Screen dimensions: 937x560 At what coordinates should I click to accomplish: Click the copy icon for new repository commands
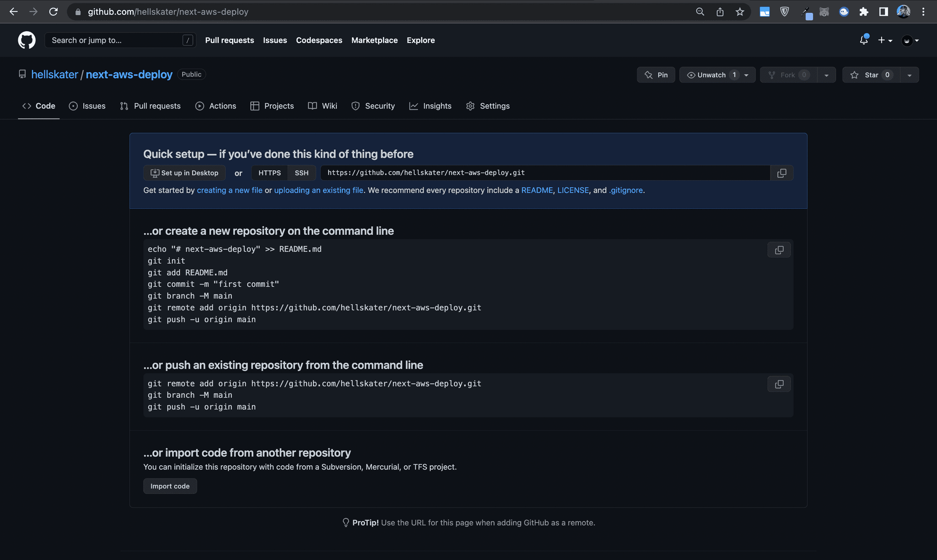(778, 249)
